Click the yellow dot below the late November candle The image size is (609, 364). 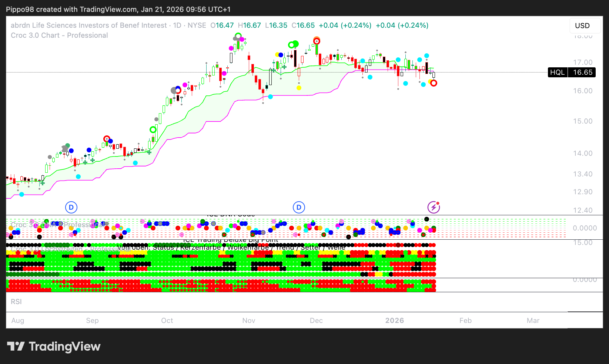point(299,88)
